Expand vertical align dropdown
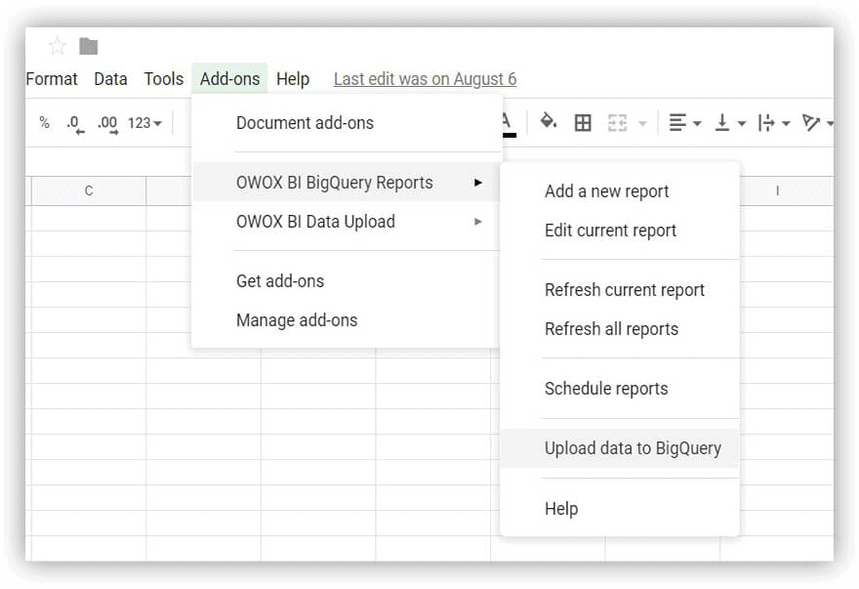This screenshot has width=859, height=589. [x=730, y=123]
